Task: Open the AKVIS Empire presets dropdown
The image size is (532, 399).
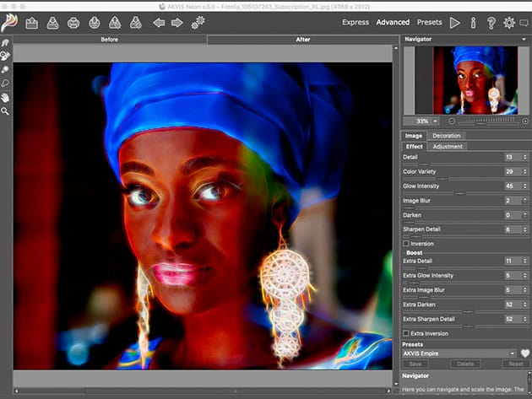Action: point(459,353)
